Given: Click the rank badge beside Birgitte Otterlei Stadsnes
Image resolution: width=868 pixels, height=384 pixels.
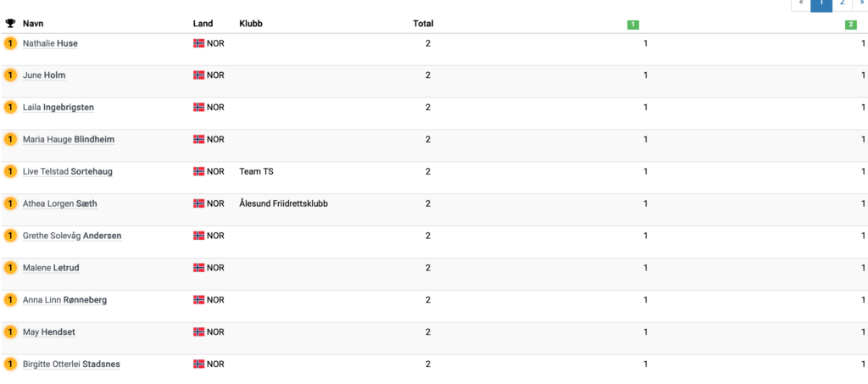Looking at the screenshot, I should (x=10, y=365).
